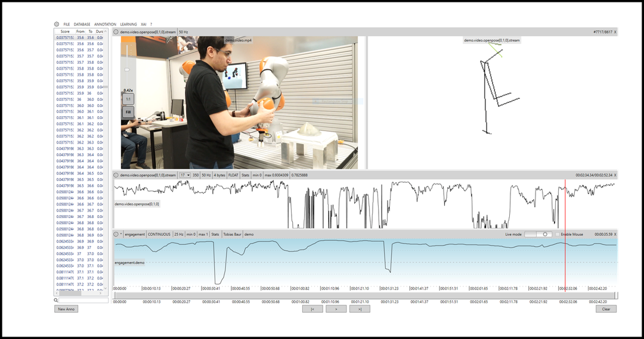Click the New Anno button
This screenshot has width=644, height=339.
[x=66, y=309]
